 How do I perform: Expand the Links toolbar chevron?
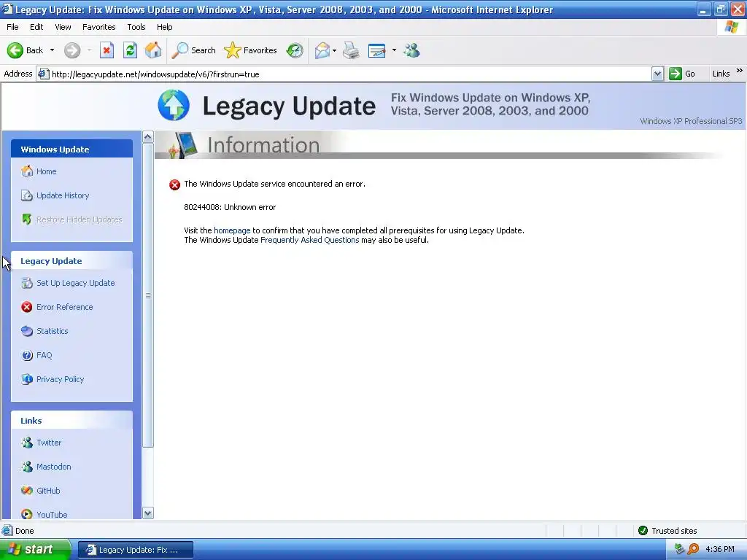coord(740,71)
